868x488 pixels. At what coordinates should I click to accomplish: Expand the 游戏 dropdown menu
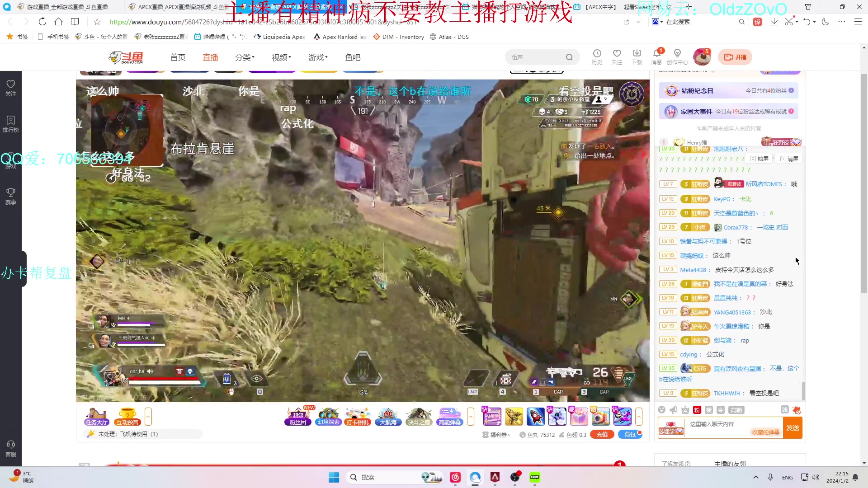(x=318, y=57)
